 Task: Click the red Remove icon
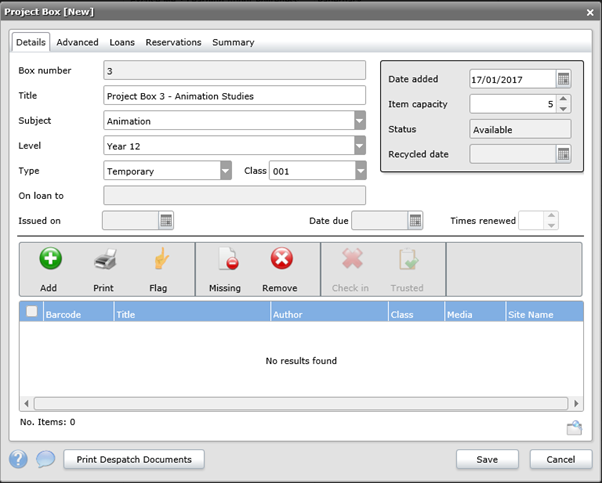click(282, 258)
